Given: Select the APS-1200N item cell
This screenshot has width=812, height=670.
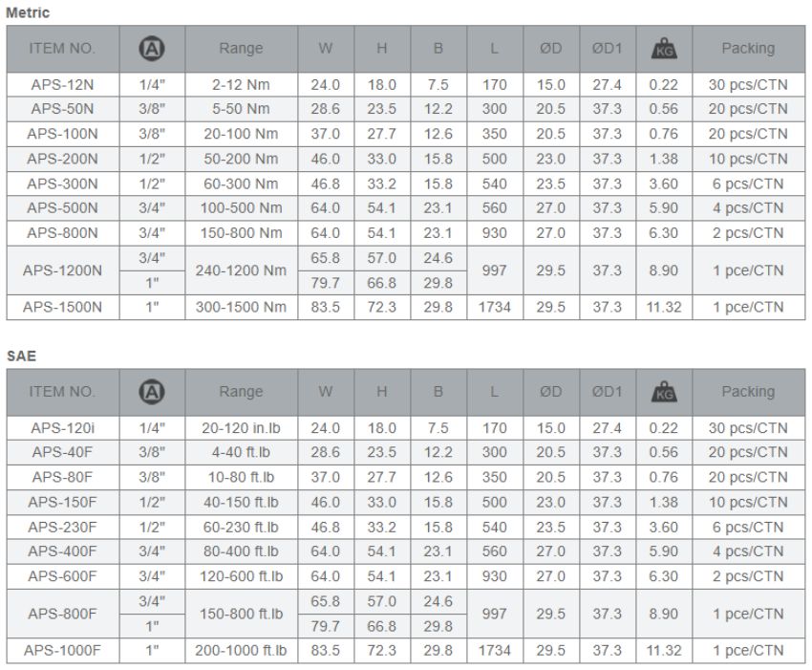Looking at the screenshot, I should click(x=62, y=270).
